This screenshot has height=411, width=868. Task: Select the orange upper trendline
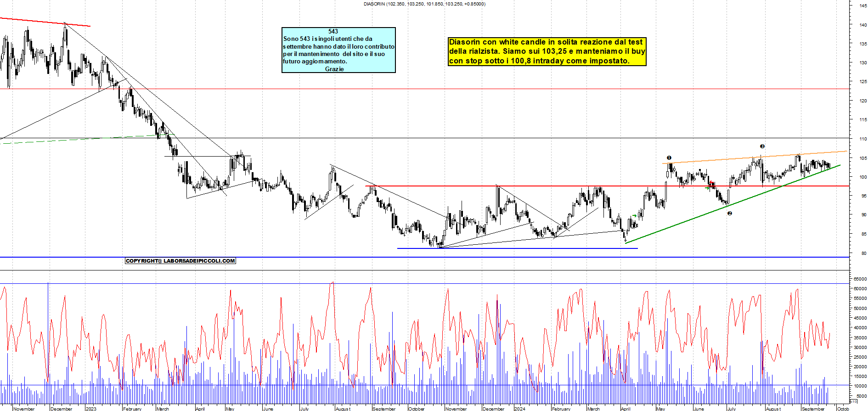[754, 157]
